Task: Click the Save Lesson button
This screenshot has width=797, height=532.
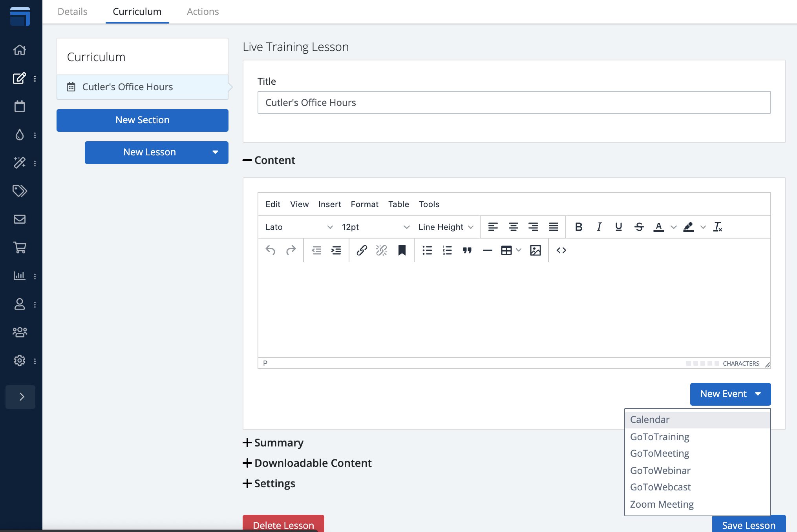Action: pyautogui.click(x=748, y=525)
